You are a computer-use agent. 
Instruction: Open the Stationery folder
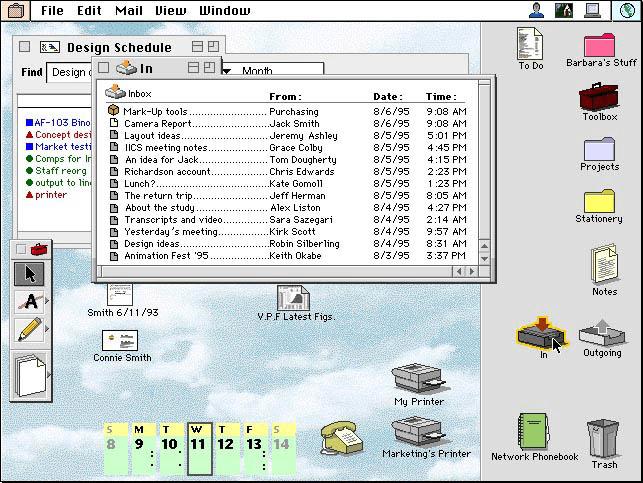(599, 200)
